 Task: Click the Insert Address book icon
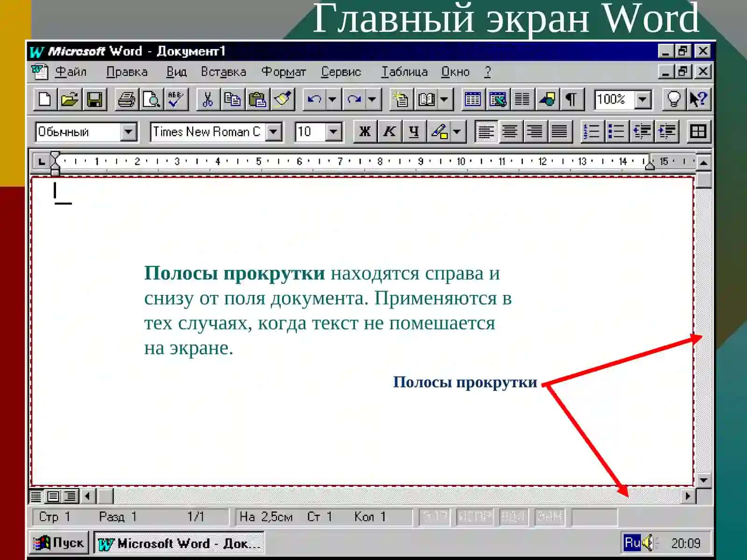click(426, 99)
